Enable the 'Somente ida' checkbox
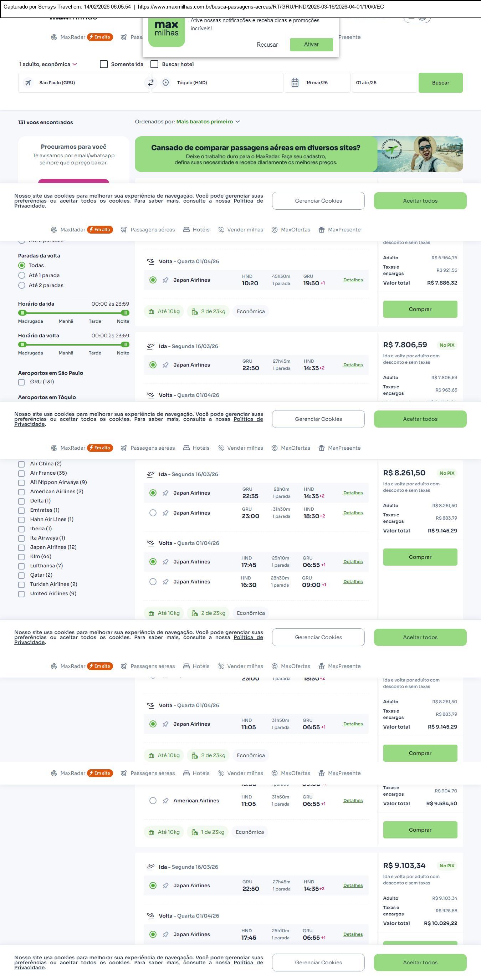Image resolution: width=481 pixels, height=980 pixels. [104, 64]
